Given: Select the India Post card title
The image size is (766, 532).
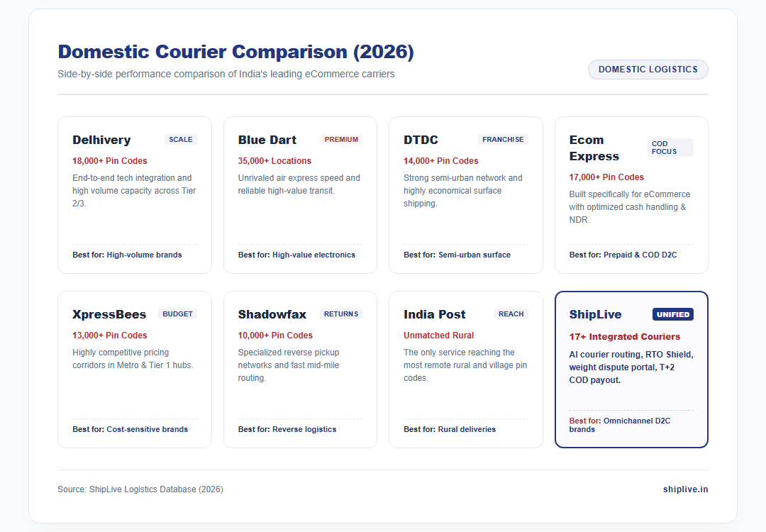Looking at the screenshot, I should click(435, 314).
